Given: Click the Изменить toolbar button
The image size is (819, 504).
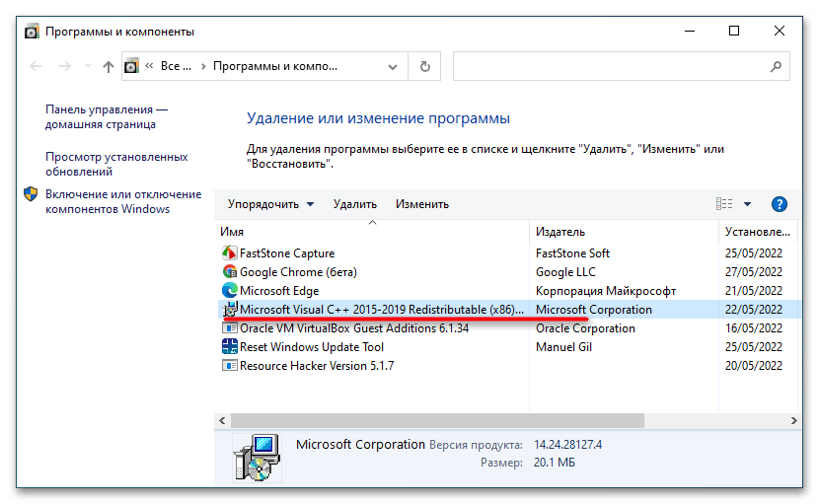Looking at the screenshot, I should (421, 204).
